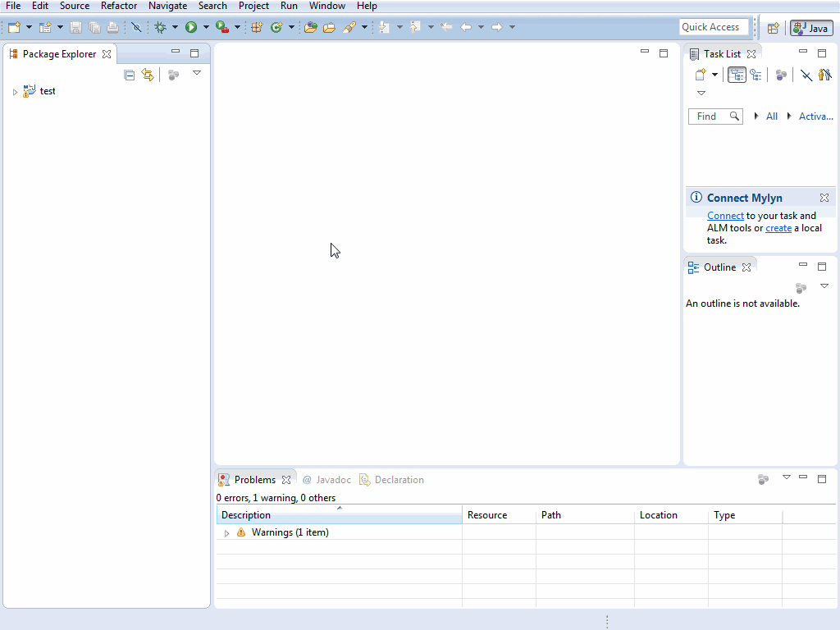Click the Open Type toolbar icon

[x=310, y=27]
